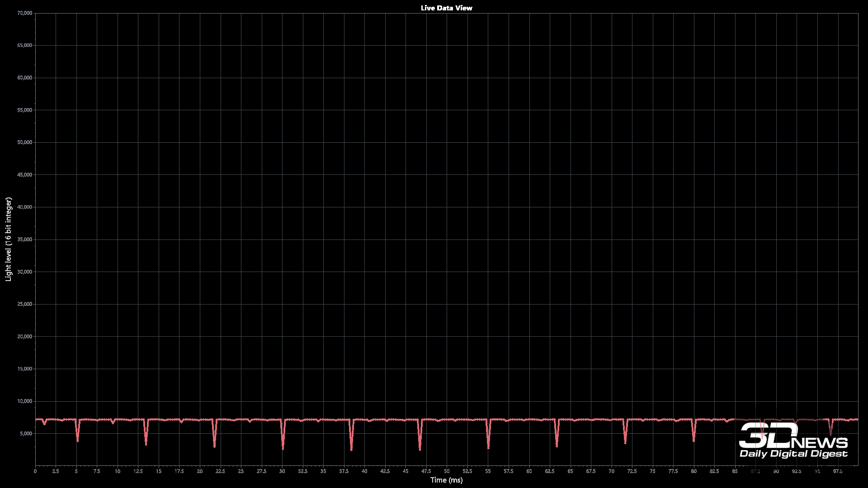Image resolution: width=868 pixels, height=488 pixels.
Task: Click the 75 ms x-axis tick label
Action: (652, 471)
